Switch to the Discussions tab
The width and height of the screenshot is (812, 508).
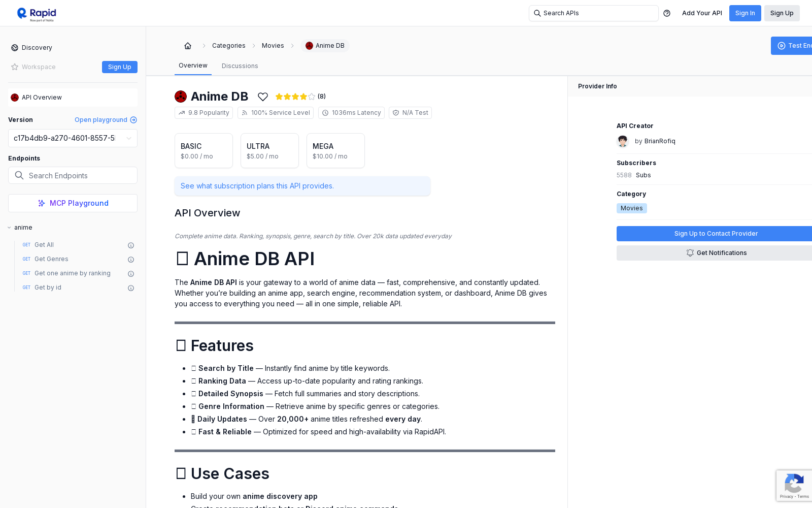pyautogui.click(x=240, y=66)
